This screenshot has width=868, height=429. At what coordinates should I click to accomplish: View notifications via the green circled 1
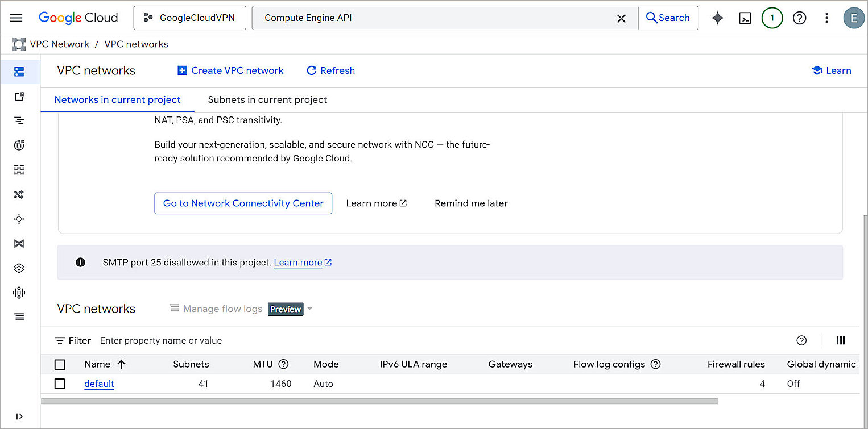coord(772,18)
